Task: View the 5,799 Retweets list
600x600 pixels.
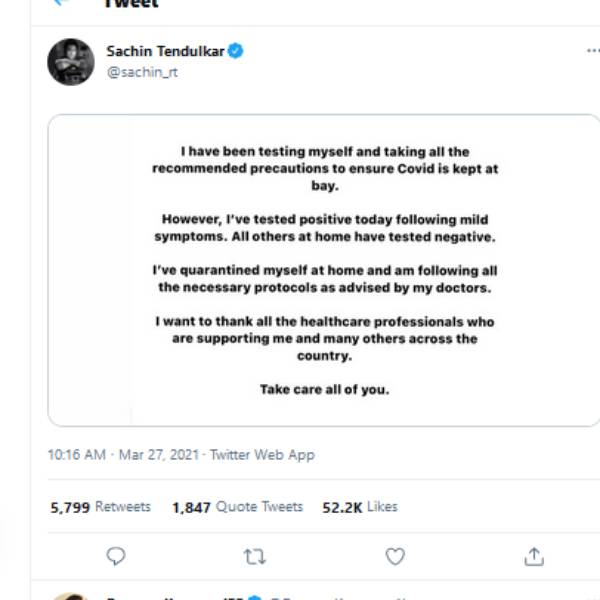Action: [x=100, y=507]
